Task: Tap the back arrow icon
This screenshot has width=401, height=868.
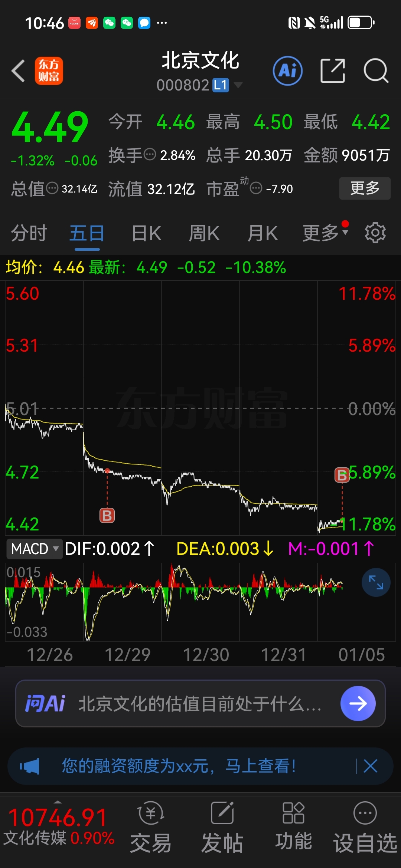Action: (x=18, y=70)
